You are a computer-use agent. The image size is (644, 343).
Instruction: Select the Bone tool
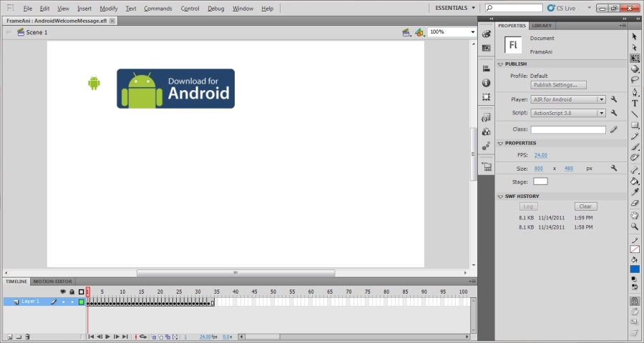coord(635,170)
